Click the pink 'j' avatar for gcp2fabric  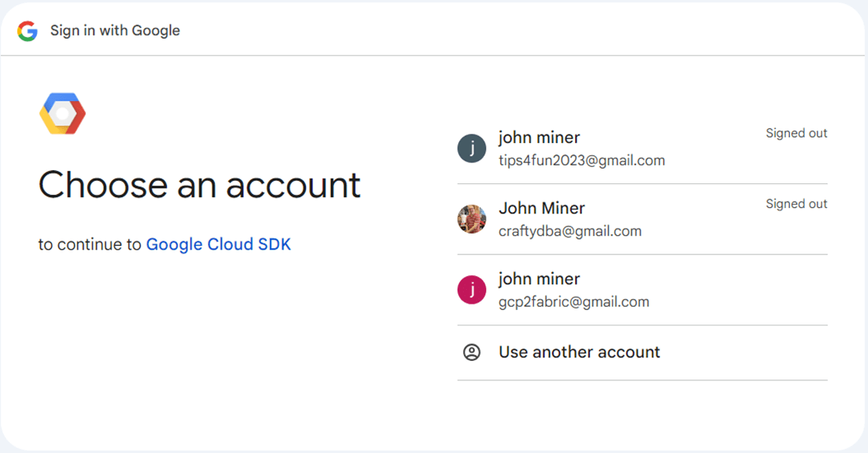click(x=471, y=290)
